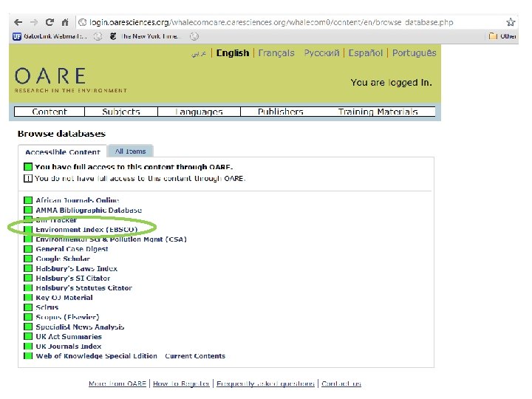Click the full access green legend icon

tap(28, 166)
